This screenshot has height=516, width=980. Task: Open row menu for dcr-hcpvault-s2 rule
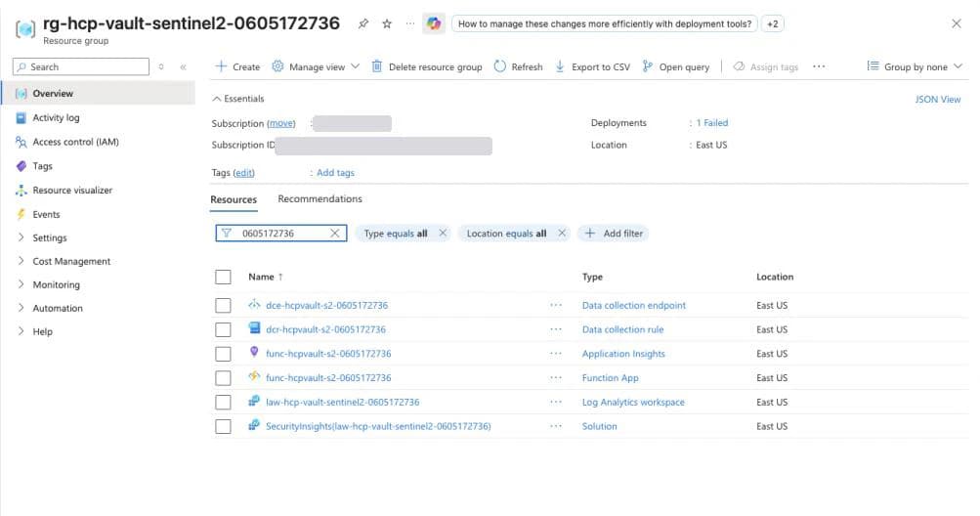pos(556,329)
